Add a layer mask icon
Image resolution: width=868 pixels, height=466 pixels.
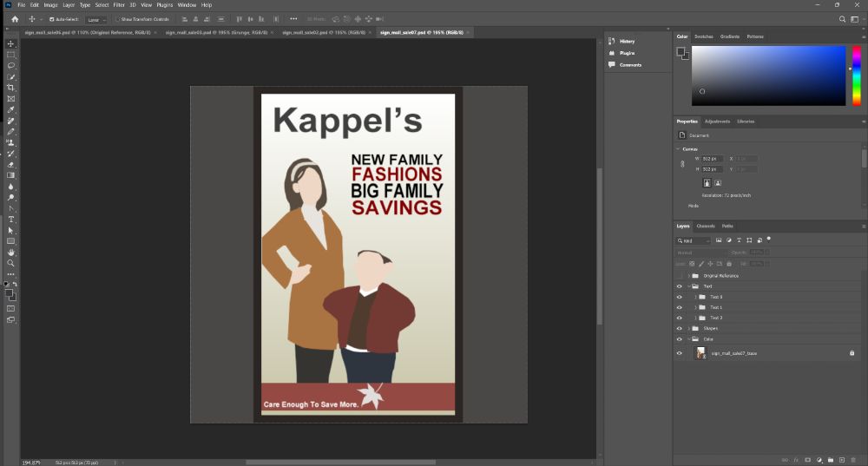(x=807, y=460)
